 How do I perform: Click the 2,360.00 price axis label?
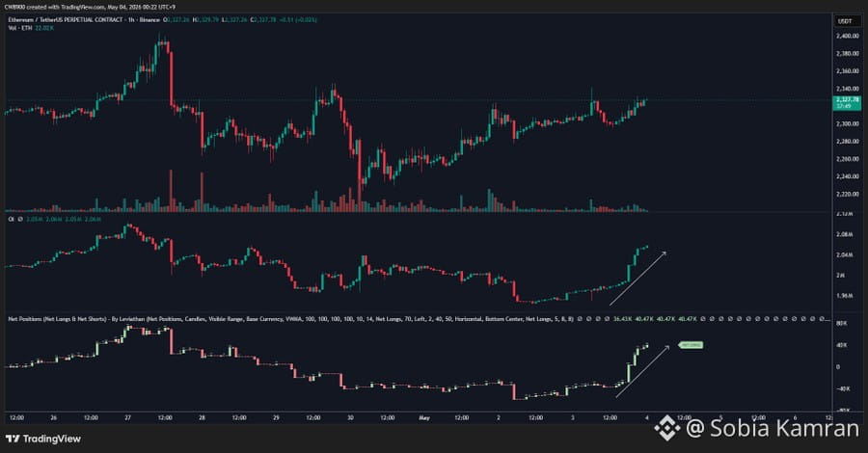[848, 71]
